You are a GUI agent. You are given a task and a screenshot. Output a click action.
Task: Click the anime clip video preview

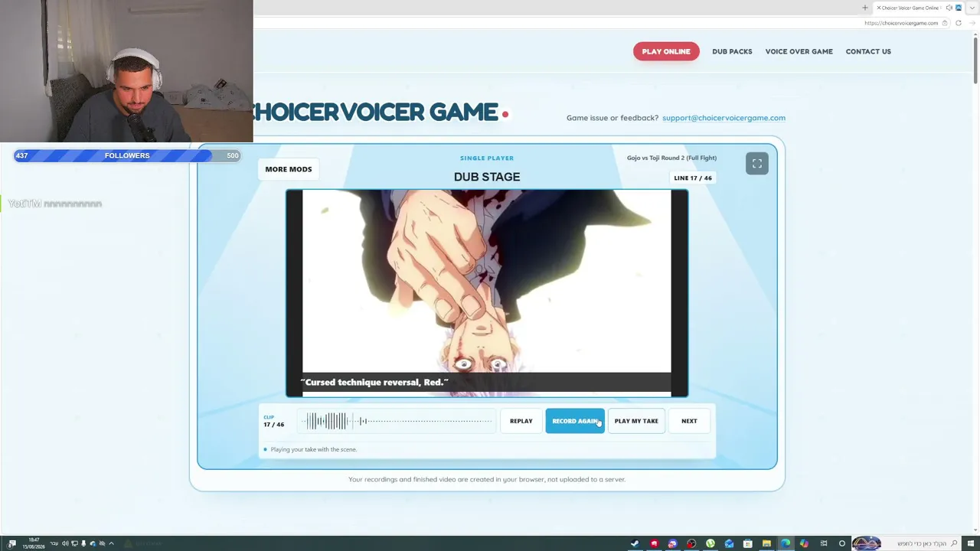(x=487, y=293)
